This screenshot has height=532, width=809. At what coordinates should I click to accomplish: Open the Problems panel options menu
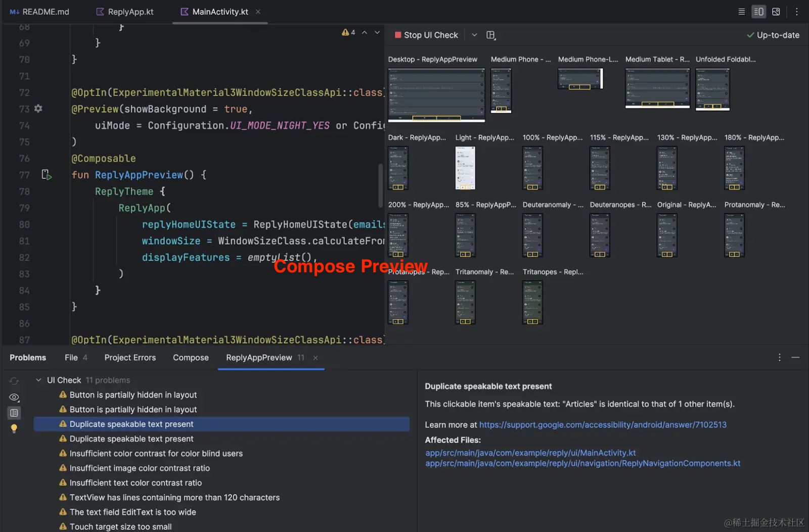779,357
